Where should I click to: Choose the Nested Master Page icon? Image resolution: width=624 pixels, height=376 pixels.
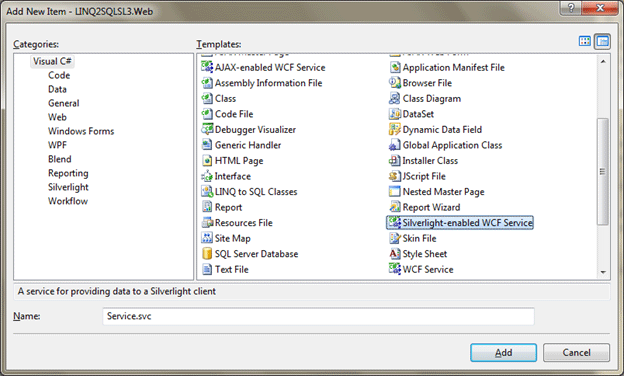tap(395, 191)
